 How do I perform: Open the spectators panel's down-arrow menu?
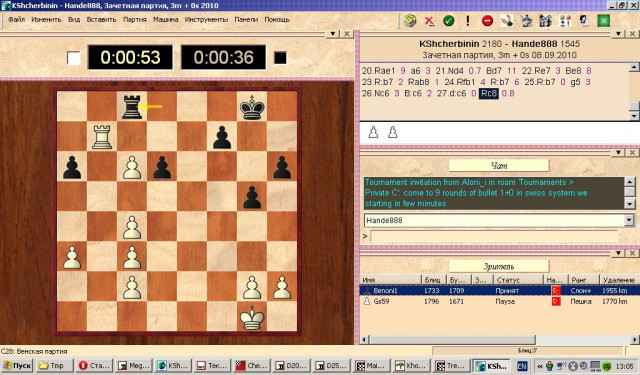618,253
